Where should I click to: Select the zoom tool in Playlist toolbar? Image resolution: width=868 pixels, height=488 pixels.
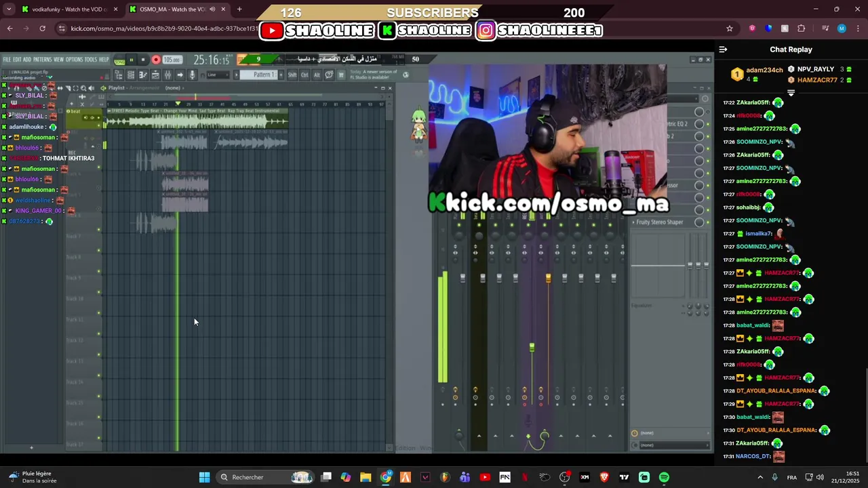pyautogui.click(x=83, y=88)
